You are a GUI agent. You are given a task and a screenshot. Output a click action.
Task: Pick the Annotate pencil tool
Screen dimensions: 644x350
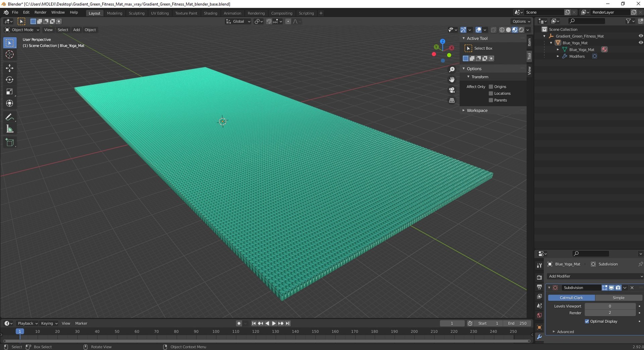[x=9, y=117]
